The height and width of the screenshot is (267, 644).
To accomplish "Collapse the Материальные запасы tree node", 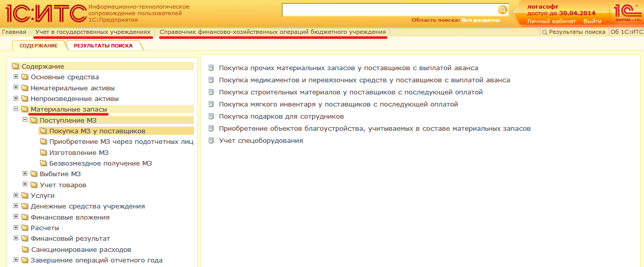I will [x=16, y=109].
